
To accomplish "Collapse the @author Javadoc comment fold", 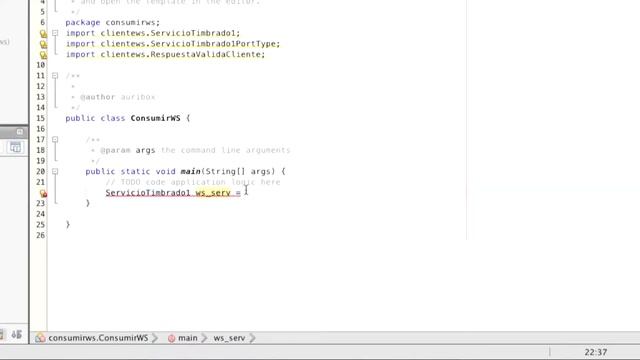I will tap(55, 76).
